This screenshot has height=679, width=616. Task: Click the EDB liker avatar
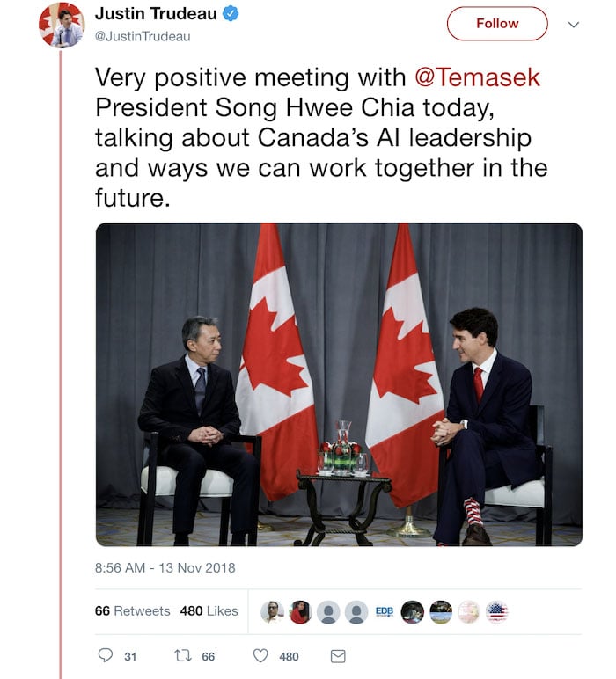(x=385, y=611)
